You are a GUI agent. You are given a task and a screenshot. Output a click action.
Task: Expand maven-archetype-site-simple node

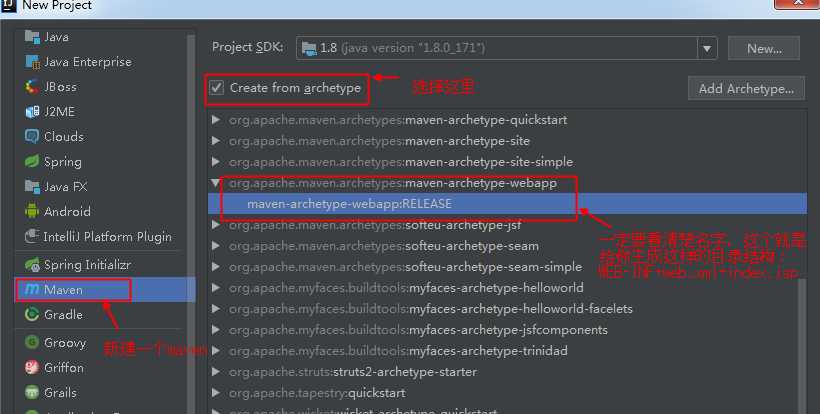[215, 162]
